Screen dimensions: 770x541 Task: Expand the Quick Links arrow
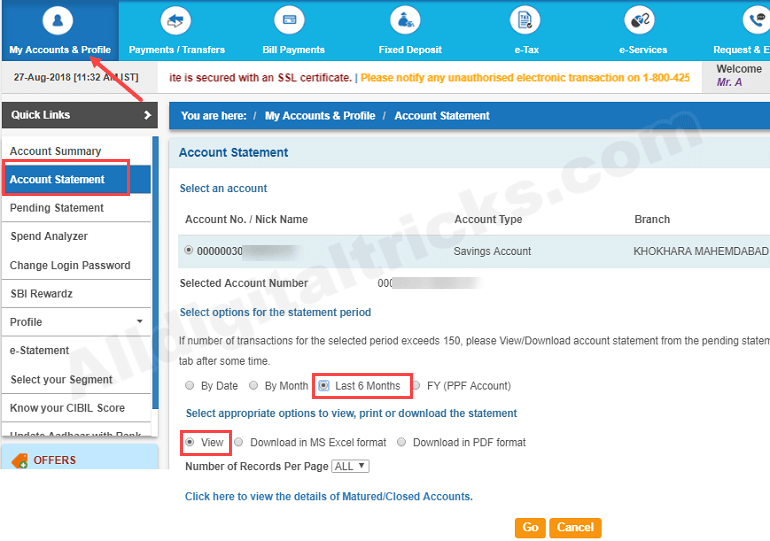[147, 115]
